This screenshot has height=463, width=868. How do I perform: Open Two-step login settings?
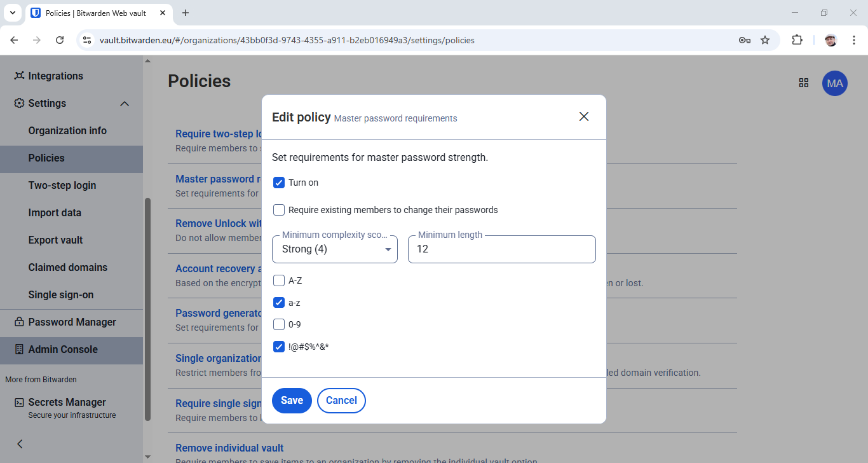point(62,185)
